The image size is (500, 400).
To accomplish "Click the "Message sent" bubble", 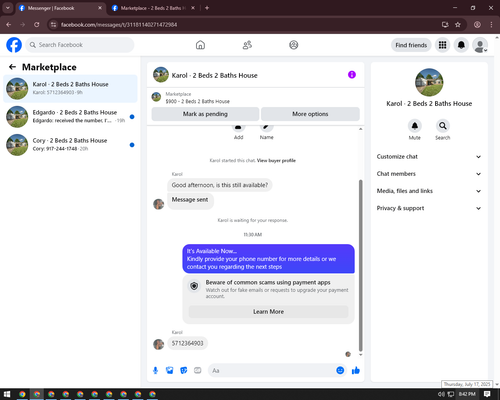I will pyautogui.click(x=190, y=201).
